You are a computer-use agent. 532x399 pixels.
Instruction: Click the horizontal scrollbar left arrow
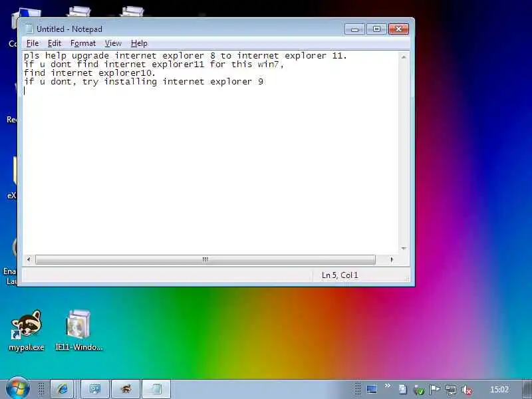(x=29, y=259)
